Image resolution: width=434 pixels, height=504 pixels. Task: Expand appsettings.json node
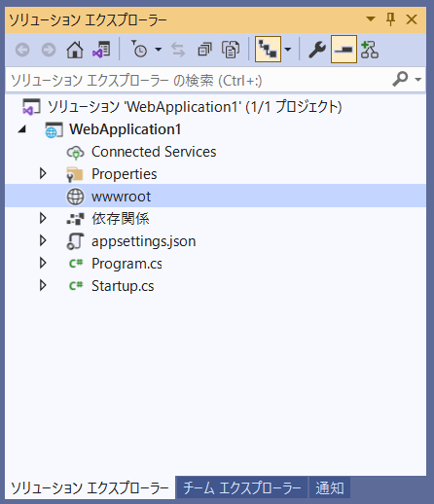tap(43, 240)
